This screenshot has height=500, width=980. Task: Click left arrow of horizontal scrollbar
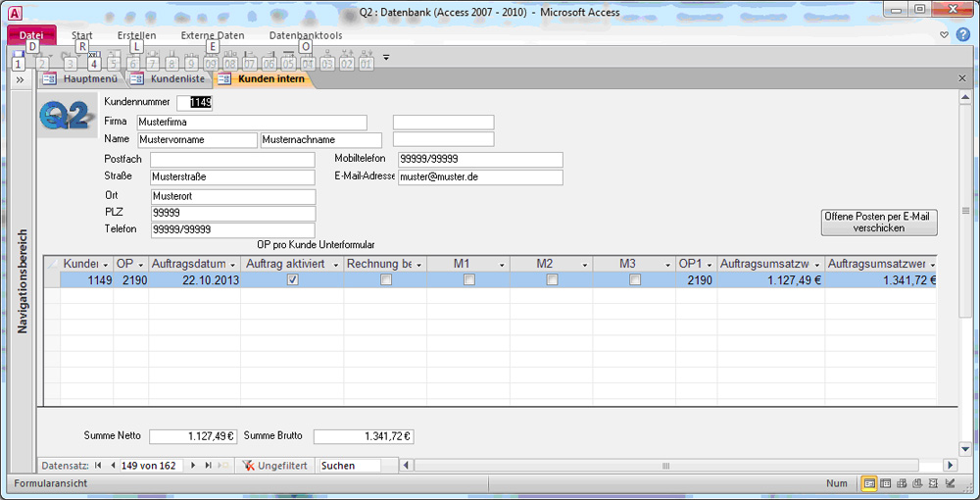[x=407, y=466]
